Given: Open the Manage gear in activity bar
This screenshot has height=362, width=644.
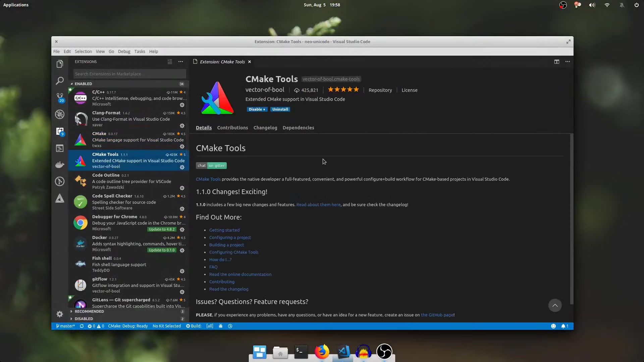Looking at the screenshot, I should point(60,314).
